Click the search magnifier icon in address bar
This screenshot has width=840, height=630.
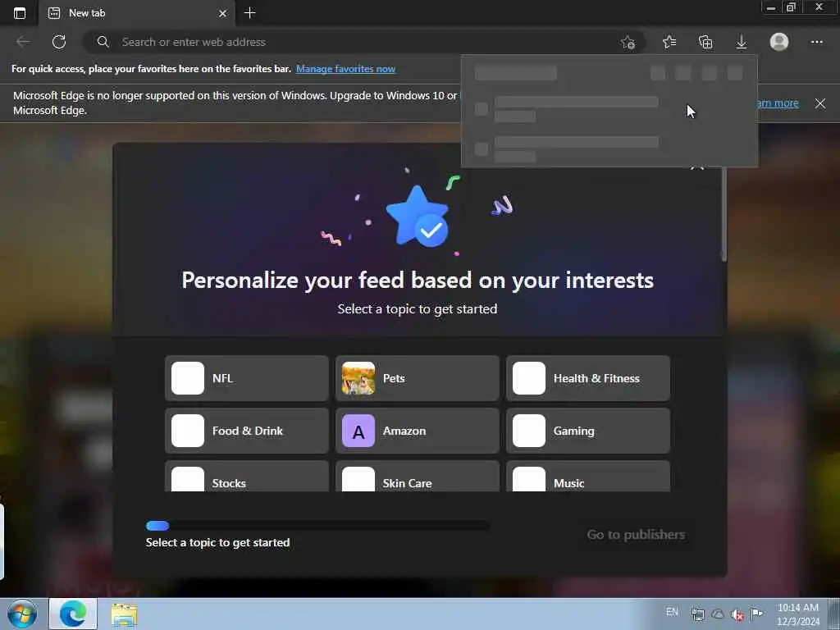click(103, 42)
